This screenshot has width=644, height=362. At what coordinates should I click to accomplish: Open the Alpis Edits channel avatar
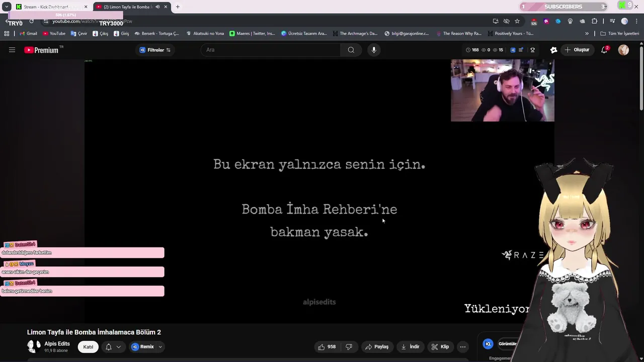pos(34,346)
